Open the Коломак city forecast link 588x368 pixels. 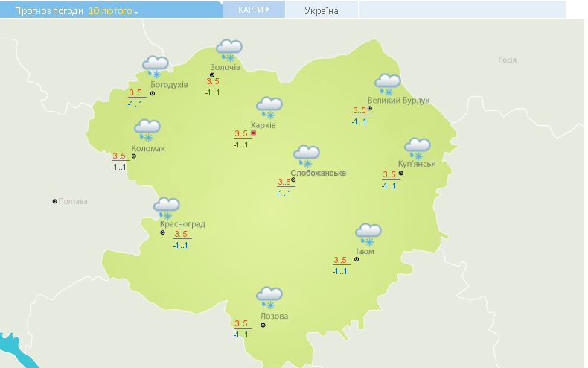(148, 148)
